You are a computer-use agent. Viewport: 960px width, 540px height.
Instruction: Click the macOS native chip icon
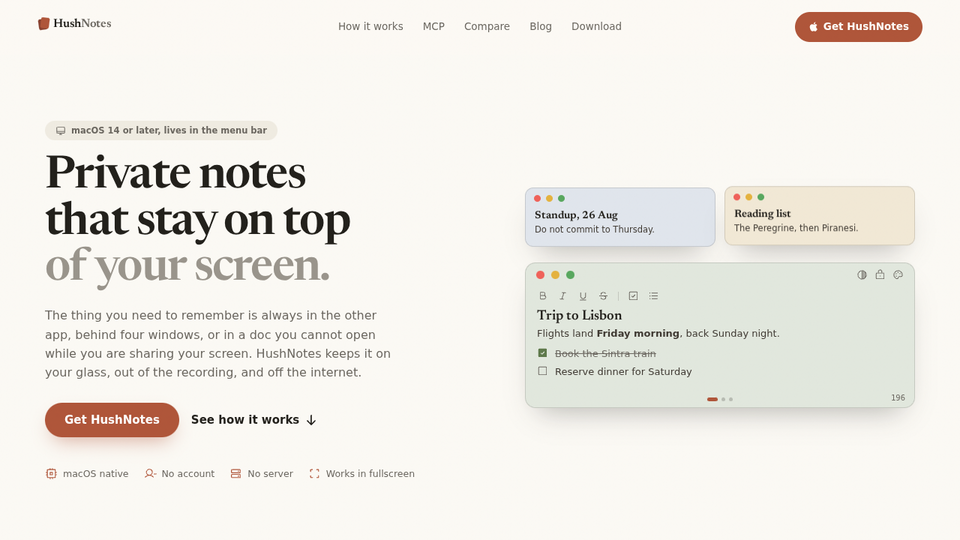point(51,473)
